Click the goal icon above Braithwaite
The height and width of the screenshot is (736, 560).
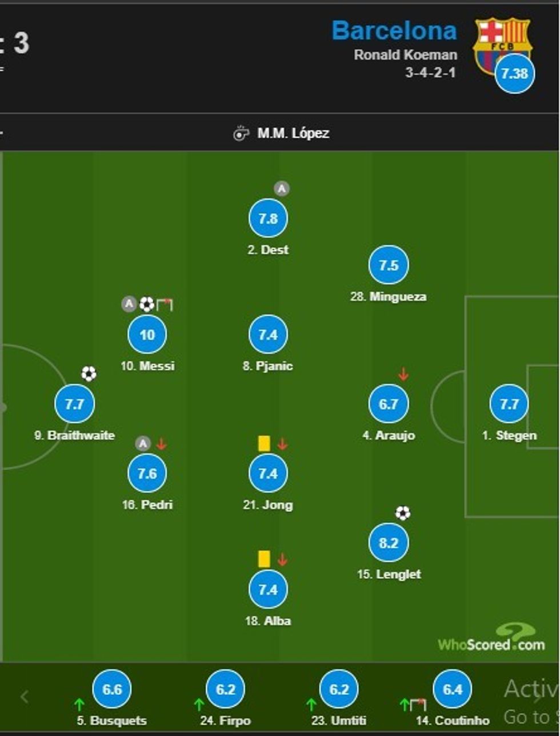pyautogui.click(x=89, y=374)
